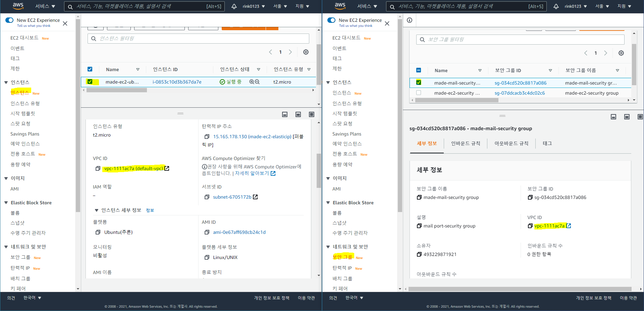Image resolution: width=644 pixels, height=311 pixels.
Task: Zoom in on the running instance status
Action: pos(252,82)
